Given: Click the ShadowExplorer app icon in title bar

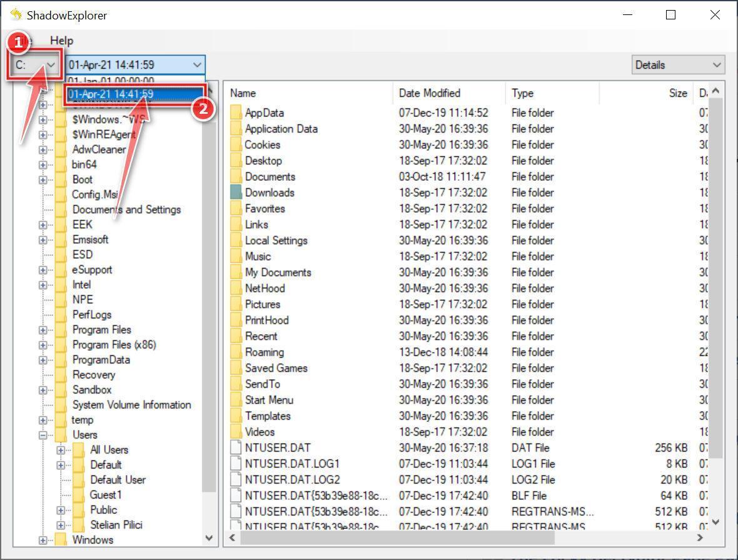Looking at the screenshot, I should (x=16, y=14).
